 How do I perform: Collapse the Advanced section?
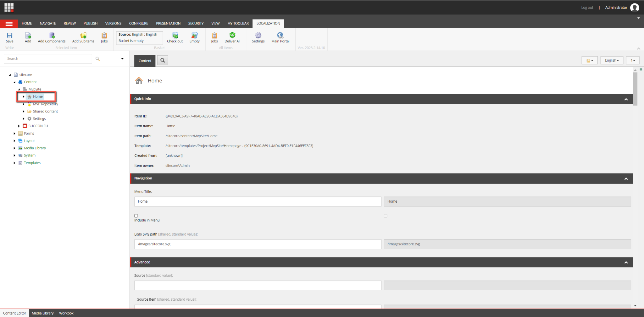click(x=626, y=263)
